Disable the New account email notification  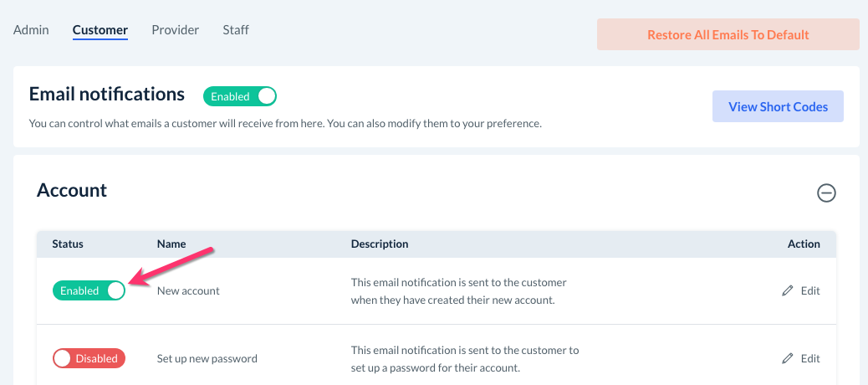click(x=89, y=290)
